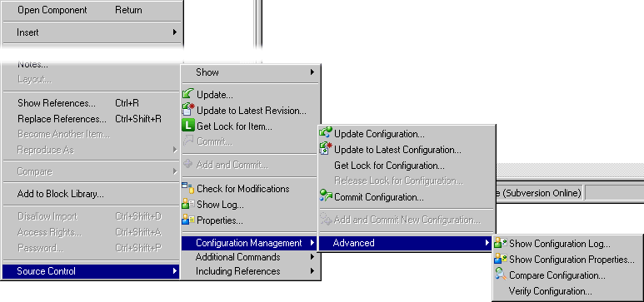Screen dimensions: 644x302
Task: Click the Show Configuration Log icon
Action: [501, 243]
